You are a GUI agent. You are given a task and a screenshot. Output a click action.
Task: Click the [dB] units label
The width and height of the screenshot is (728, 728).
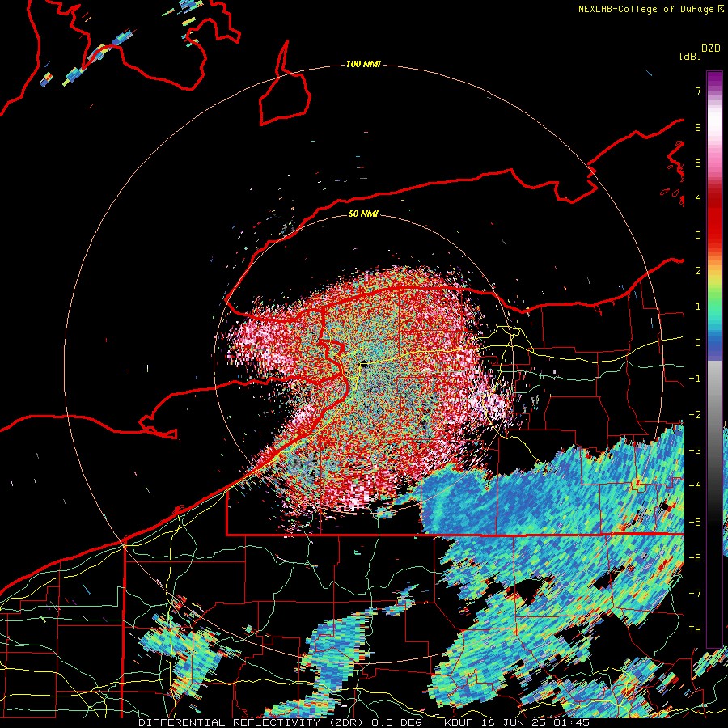(x=690, y=57)
